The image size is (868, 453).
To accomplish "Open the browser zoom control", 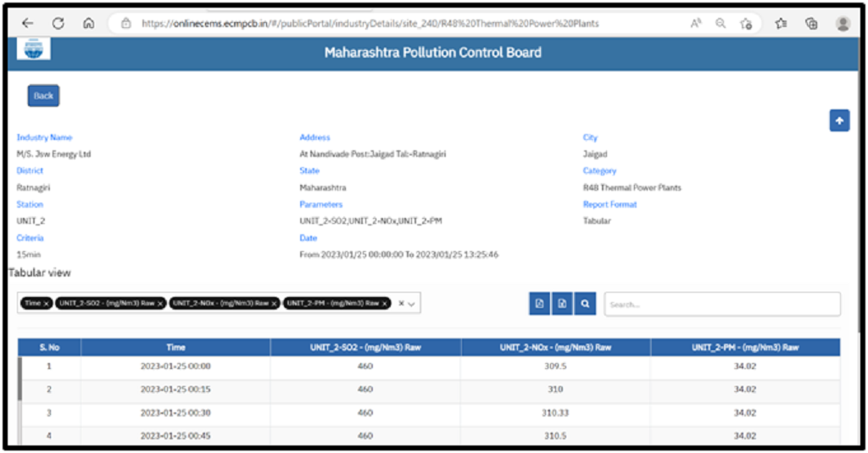I will [721, 24].
